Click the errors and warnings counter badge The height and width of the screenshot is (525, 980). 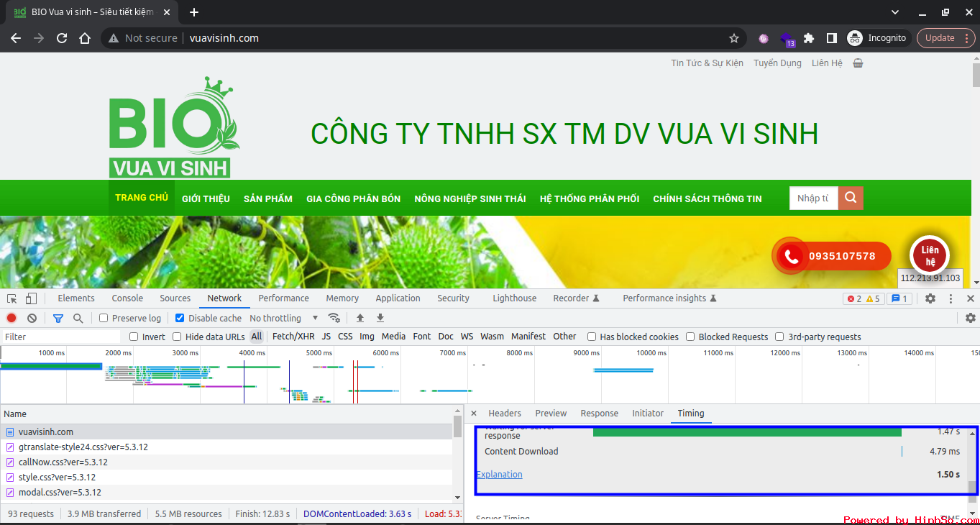(x=864, y=298)
